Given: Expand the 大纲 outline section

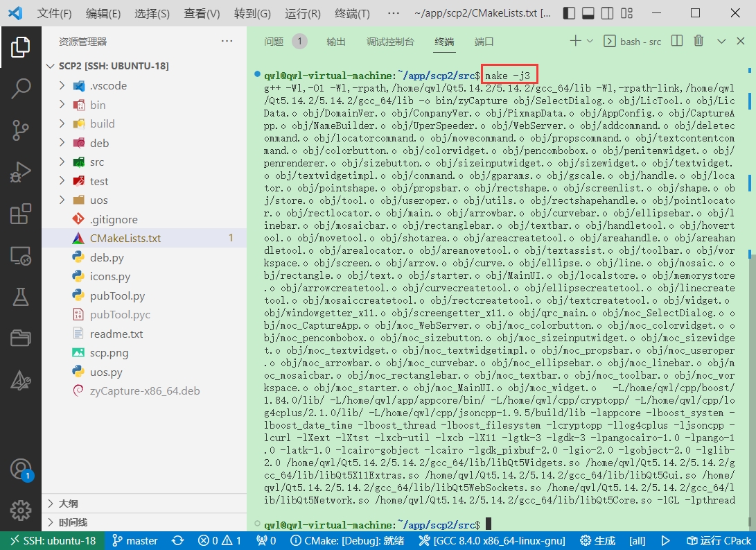Looking at the screenshot, I should coord(68,504).
